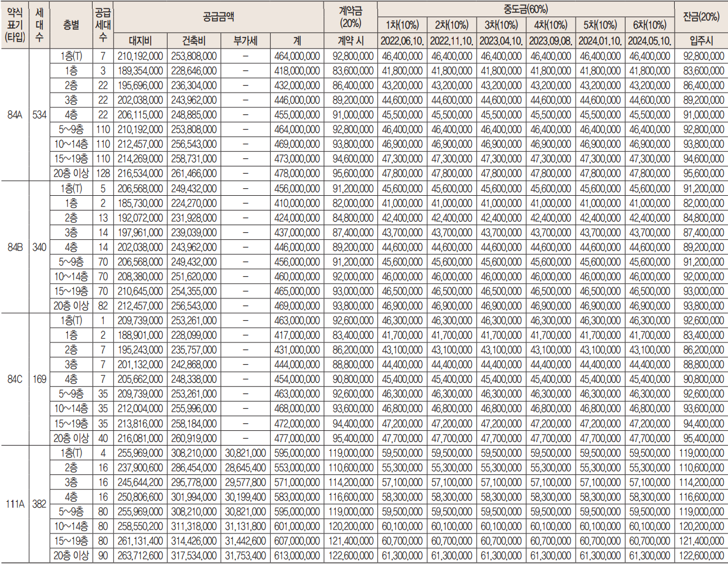Click household count 534
Image resolution: width=728 pixels, height=564 pixels.
[x=39, y=115]
